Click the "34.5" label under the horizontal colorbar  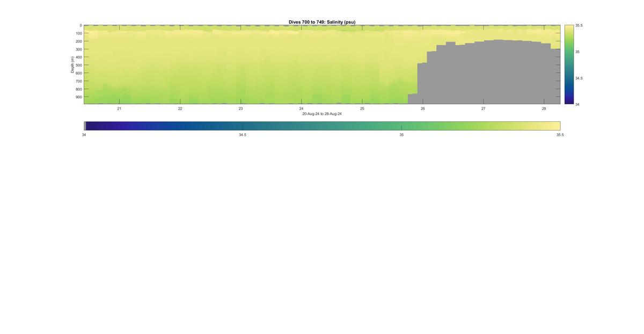(x=243, y=135)
